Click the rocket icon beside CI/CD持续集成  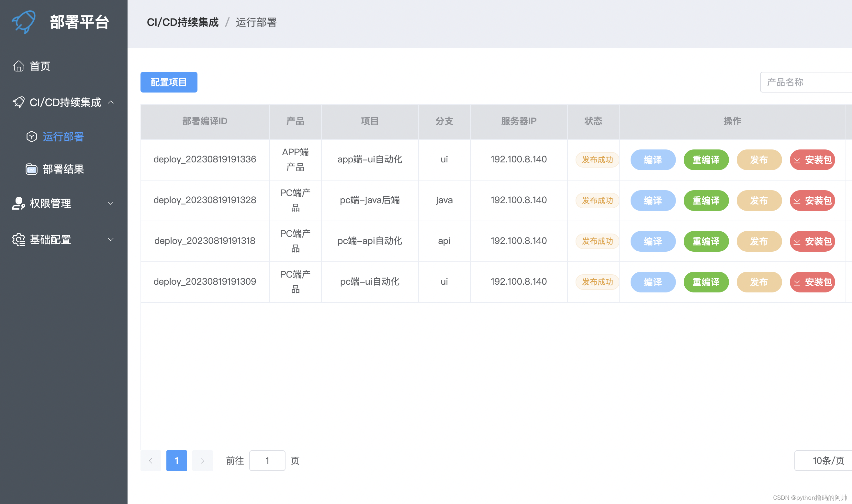19,102
